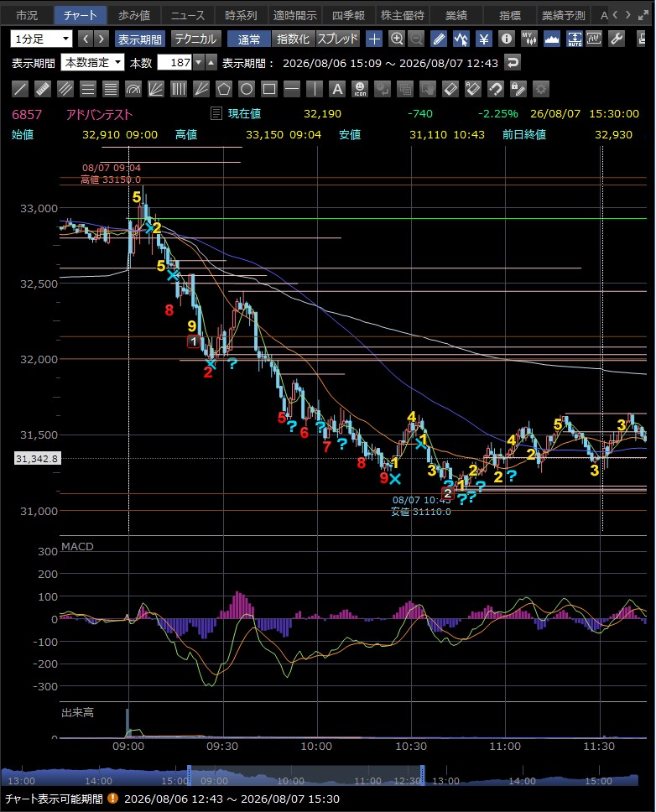656x812 pixels.
Task: Select the horizontal line tool
Action: 292,89
